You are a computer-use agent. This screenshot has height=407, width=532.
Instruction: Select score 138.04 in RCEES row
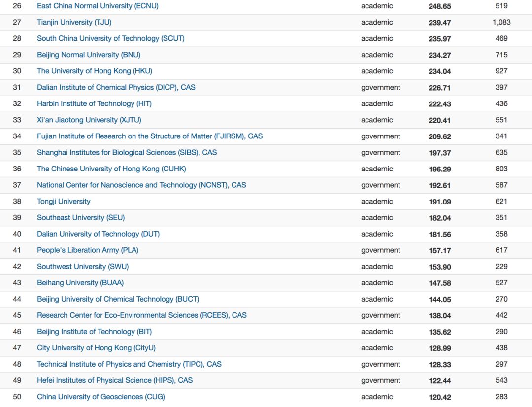pos(440,316)
